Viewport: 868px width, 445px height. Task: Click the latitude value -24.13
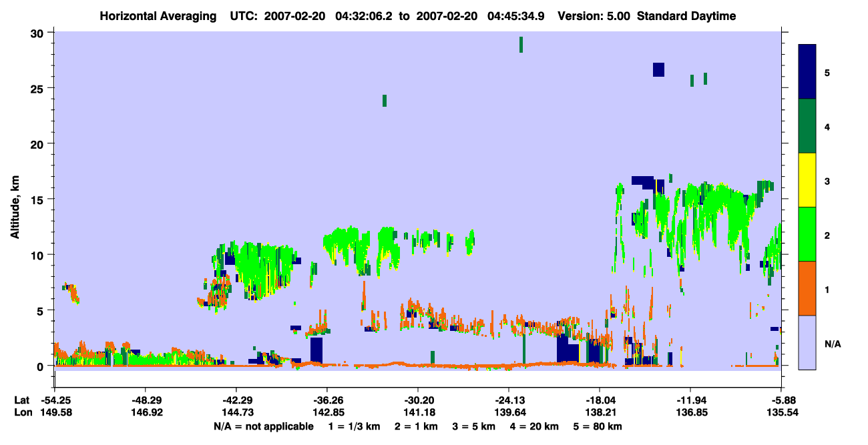pos(509,400)
